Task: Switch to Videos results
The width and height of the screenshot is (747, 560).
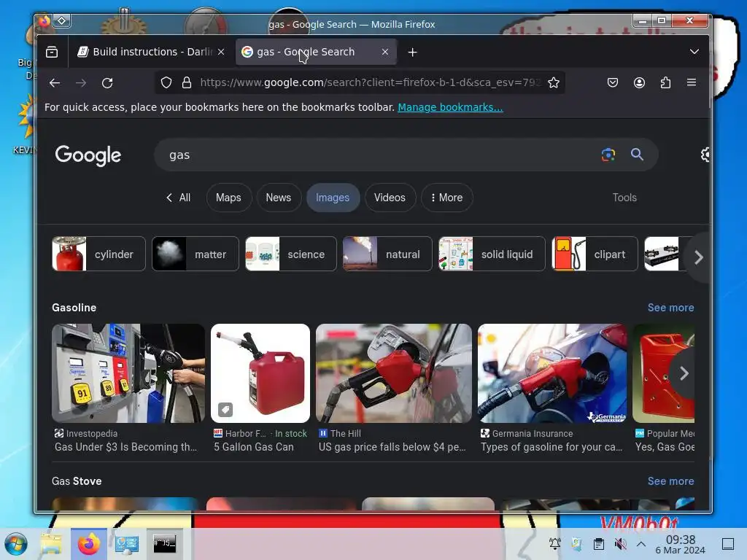Action: 390,198
